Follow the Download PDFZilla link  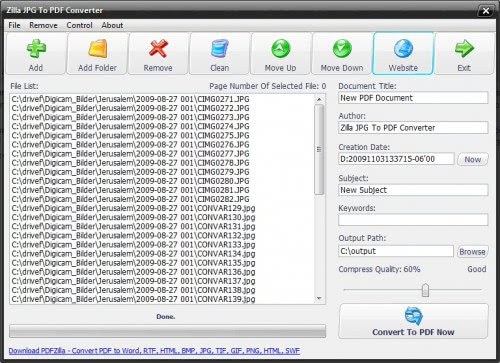tap(154, 351)
